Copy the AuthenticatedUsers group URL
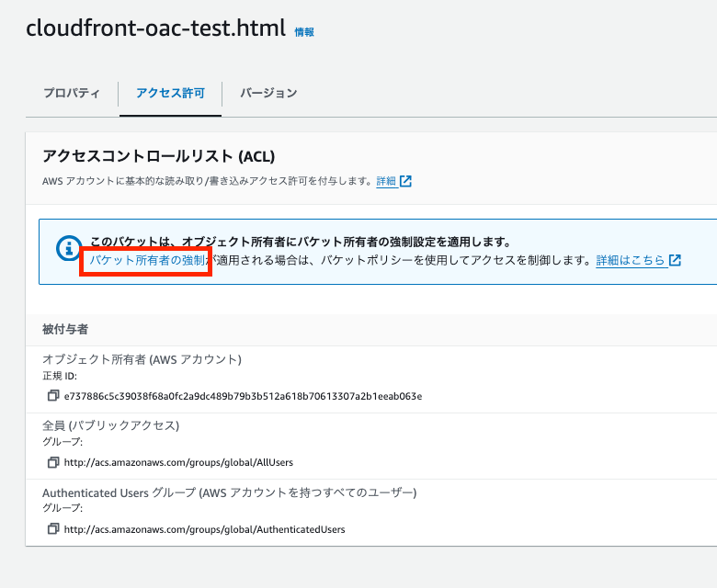 53,529
